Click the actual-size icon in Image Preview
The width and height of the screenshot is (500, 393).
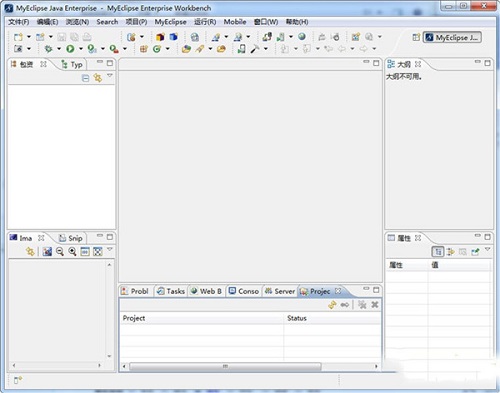pyautogui.click(x=85, y=252)
